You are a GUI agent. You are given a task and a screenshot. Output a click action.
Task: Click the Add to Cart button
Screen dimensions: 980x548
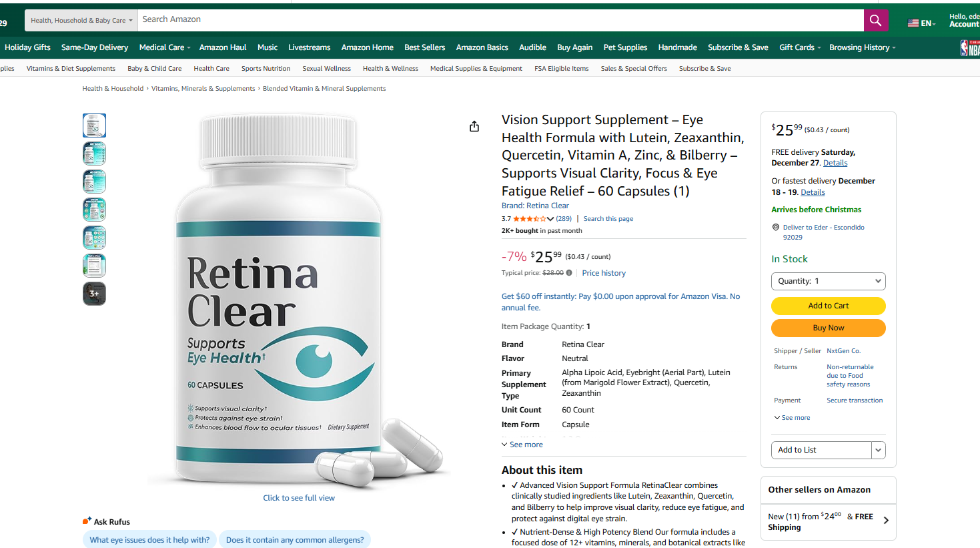[x=829, y=306]
